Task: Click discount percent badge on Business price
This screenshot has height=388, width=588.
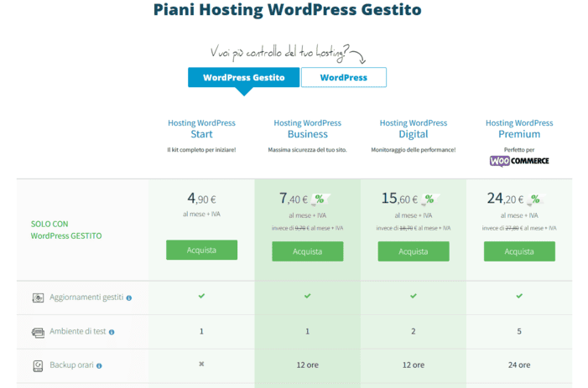Action: [320, 200]
